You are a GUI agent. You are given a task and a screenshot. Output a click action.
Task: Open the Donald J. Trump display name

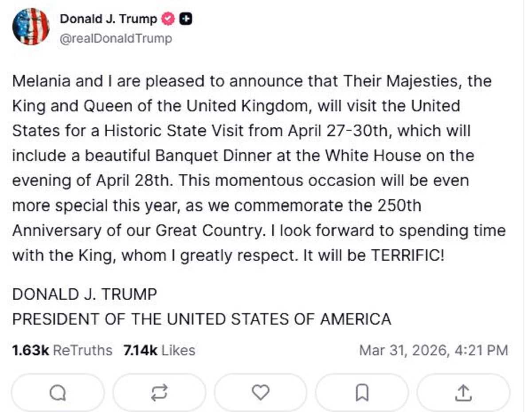tap(108, 19)
